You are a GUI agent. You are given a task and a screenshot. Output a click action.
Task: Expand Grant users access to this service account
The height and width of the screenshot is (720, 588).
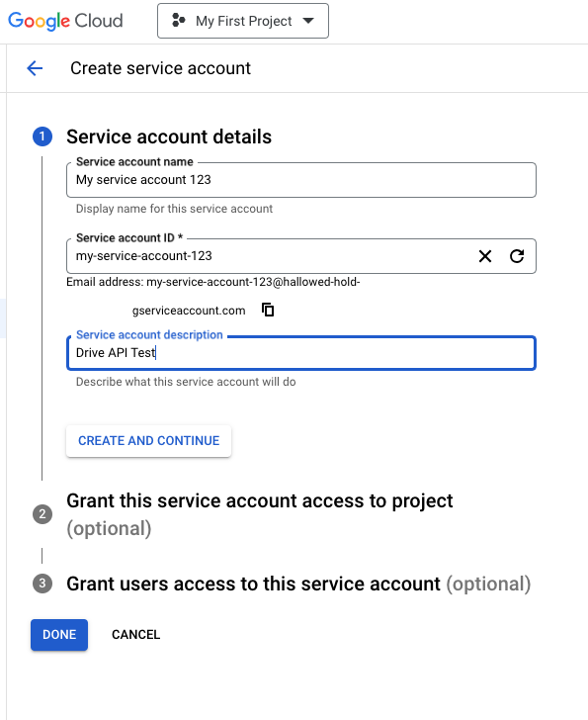298,584
